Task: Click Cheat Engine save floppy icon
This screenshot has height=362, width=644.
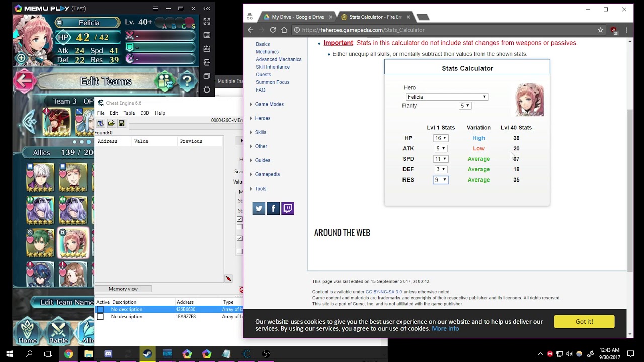Action: (x=121, y=123)
